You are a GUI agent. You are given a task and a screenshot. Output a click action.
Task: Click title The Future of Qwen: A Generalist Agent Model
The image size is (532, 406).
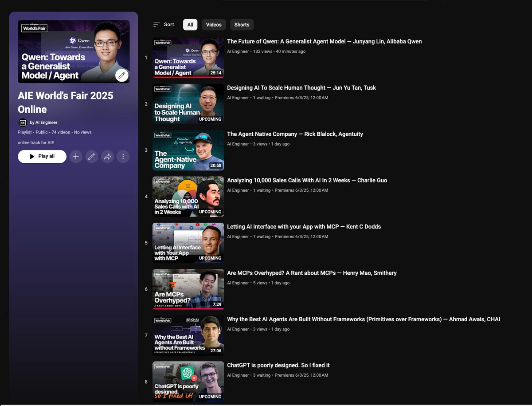(x=325, y=41)
